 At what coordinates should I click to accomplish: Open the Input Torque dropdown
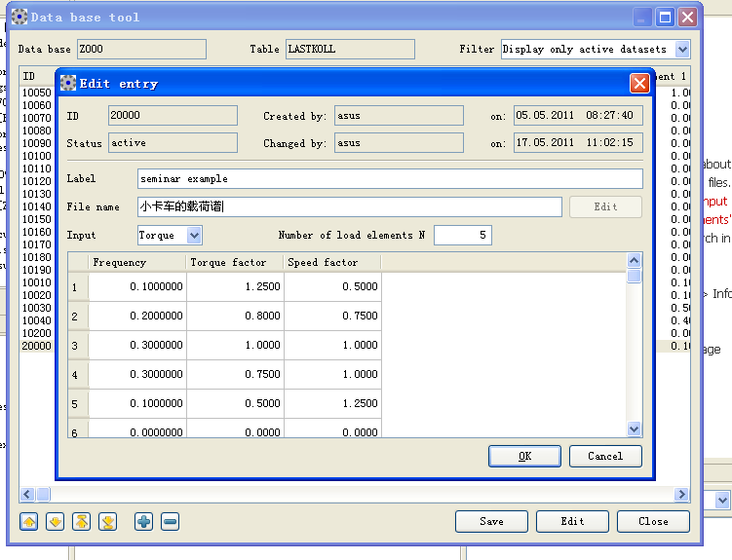[x=193, y=235]
